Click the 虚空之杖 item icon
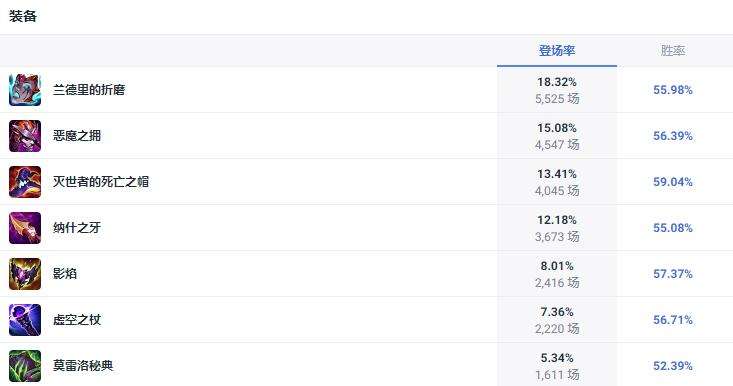This screenshot has height=386, width=733. coord(25,320)
